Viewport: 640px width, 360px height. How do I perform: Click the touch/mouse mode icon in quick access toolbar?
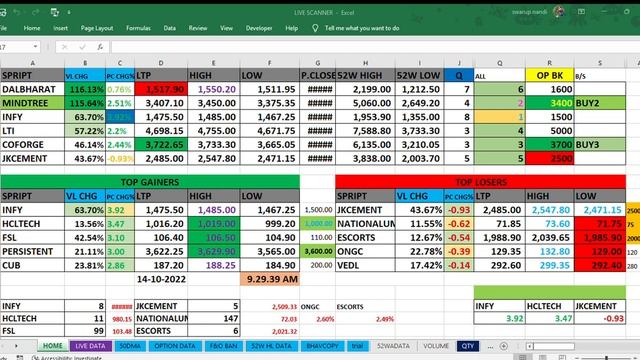click(55, 13)
